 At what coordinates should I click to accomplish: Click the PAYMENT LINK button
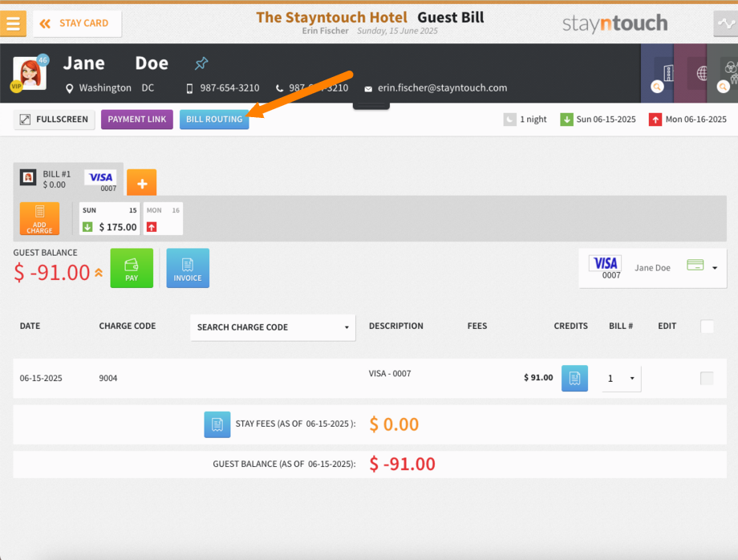(137, 120)
